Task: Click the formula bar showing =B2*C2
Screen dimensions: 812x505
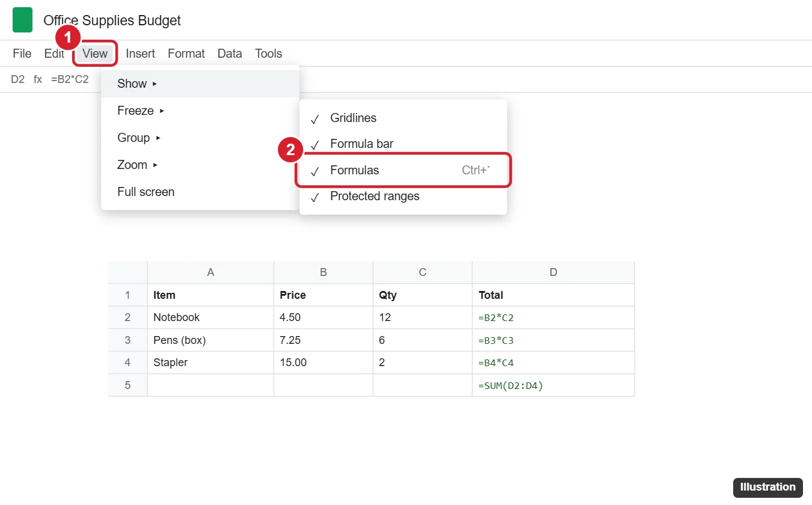Action: pos(70,79)
